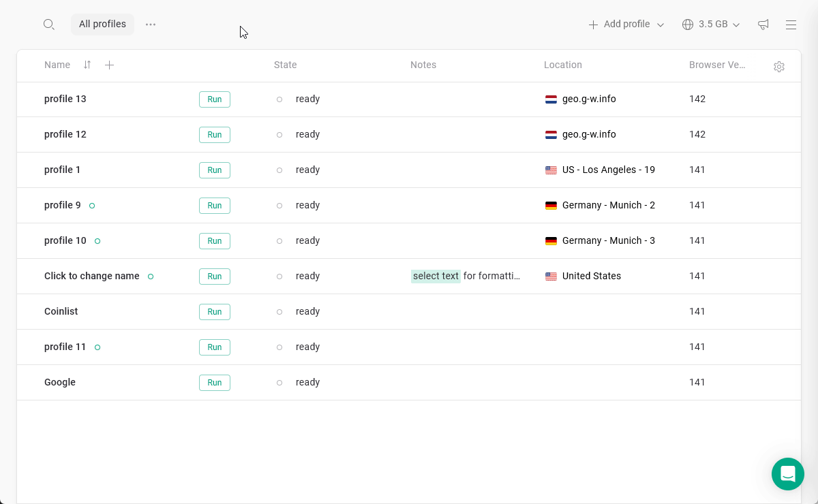The image size is (818, 504).
Task: Click ready state of profile 11
Action: pos(308,347)
